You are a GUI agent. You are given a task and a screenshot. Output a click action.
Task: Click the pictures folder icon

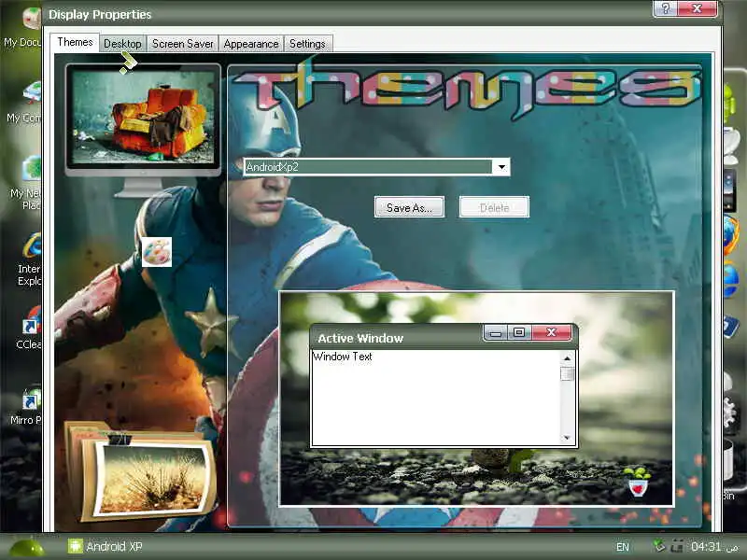click(x=141, y=471)
